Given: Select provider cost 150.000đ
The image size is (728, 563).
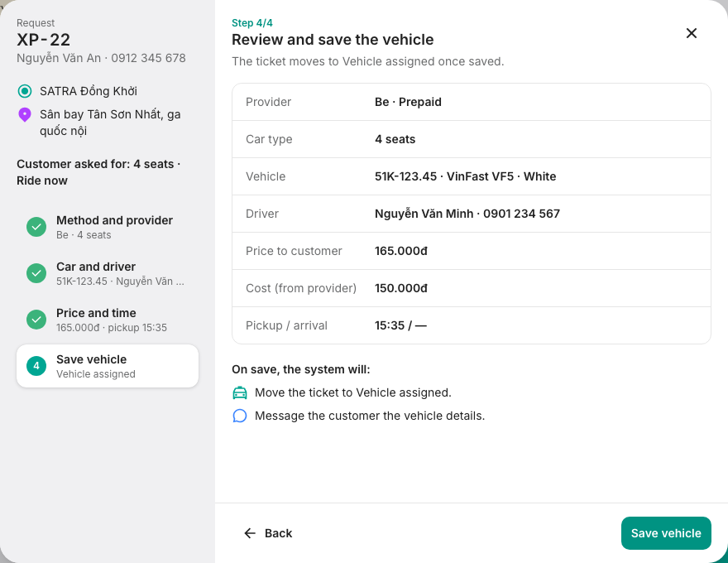Looking at the screenshot, I should tap(400, 288).
